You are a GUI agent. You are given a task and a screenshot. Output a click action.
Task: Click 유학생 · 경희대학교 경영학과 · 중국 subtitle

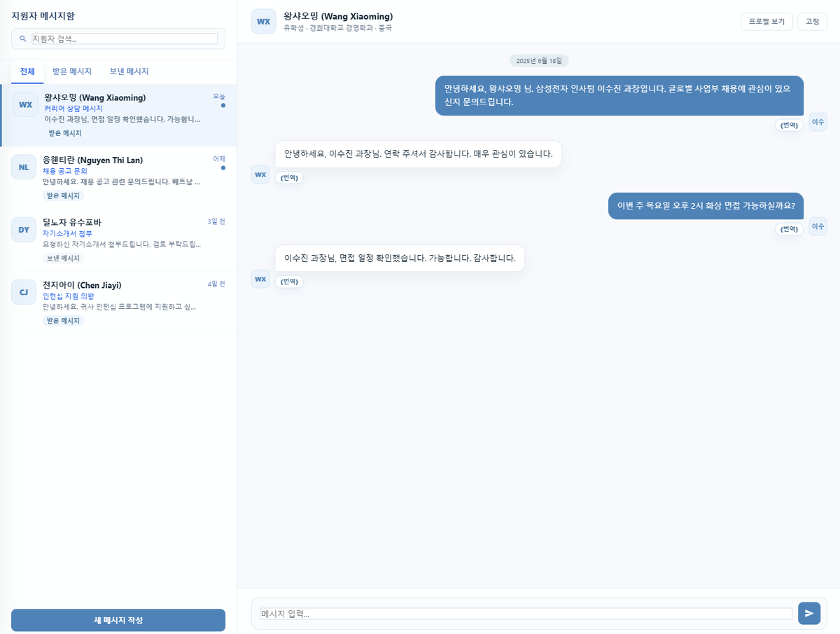pyautogui.click(x=337, y=29)
